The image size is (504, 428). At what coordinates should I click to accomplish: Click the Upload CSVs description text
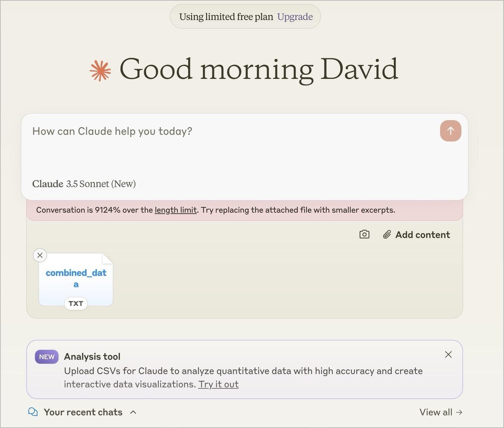point(243,378)
